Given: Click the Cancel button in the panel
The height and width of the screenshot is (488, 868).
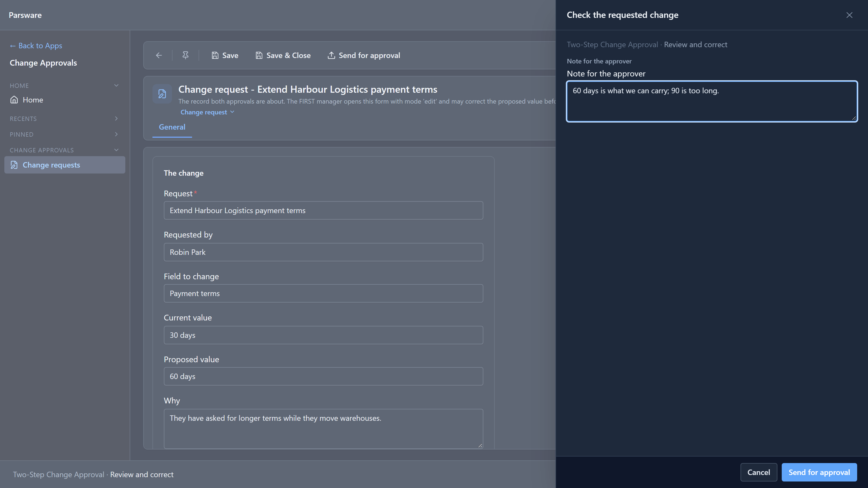Looking at the screenshot, I should 758,472.
